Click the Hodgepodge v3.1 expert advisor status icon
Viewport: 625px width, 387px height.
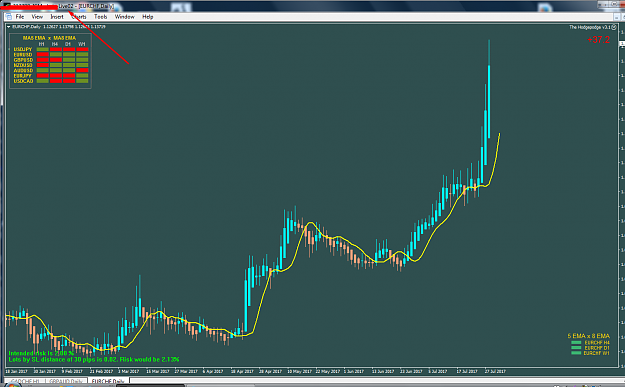click(x=614, y=27)
